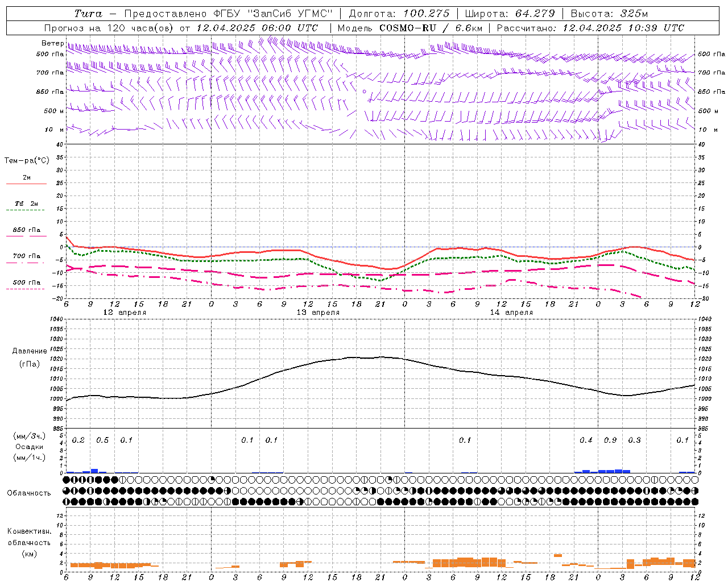The image size is (728, 582).
Task: Click the "10 м" wind level label on left
Action: 54,130
